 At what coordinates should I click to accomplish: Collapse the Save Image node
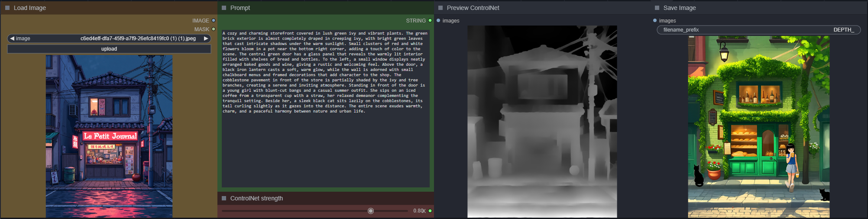tap(657, 8)
